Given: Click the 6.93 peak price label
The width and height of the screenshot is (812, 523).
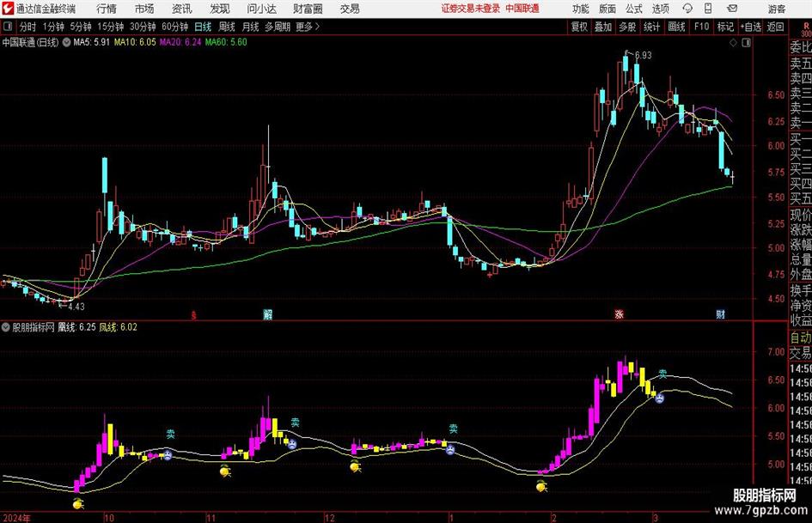Looking at the screenshot, I should [x=644, y=55].
